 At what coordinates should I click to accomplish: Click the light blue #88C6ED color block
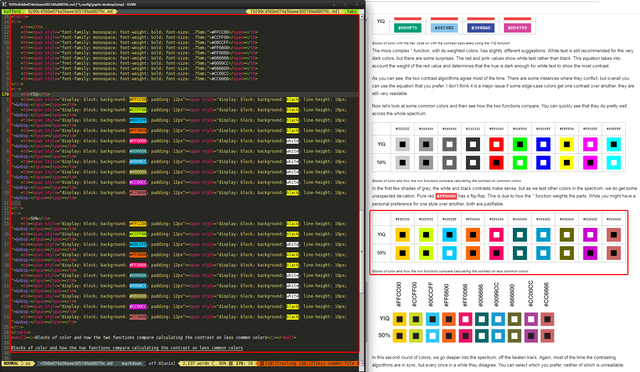(x=444, y=28)
